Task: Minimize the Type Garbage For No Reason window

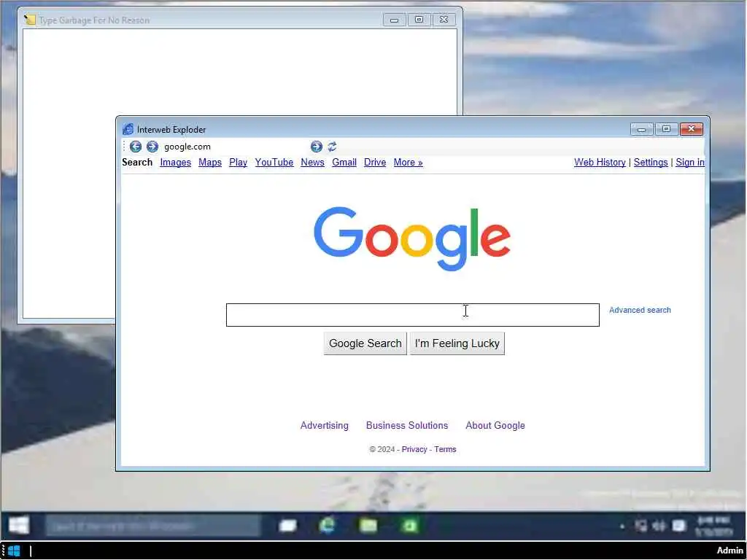Action: (394, 20)
